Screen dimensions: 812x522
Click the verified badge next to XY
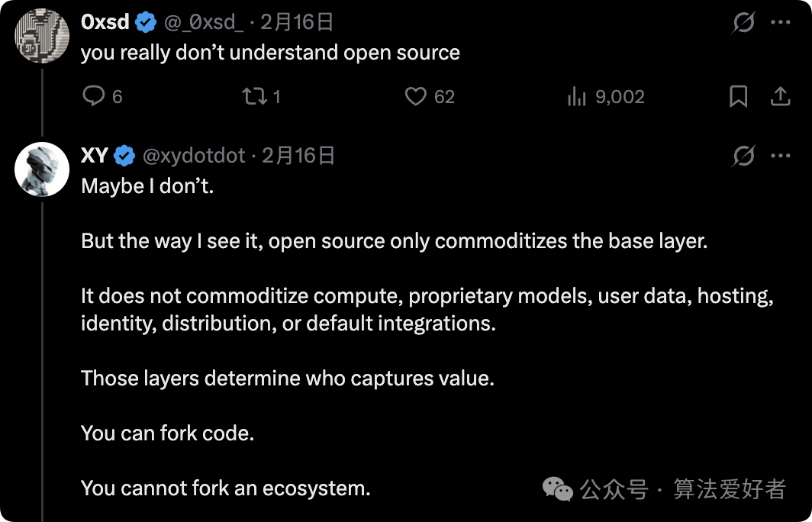point(124,155)
